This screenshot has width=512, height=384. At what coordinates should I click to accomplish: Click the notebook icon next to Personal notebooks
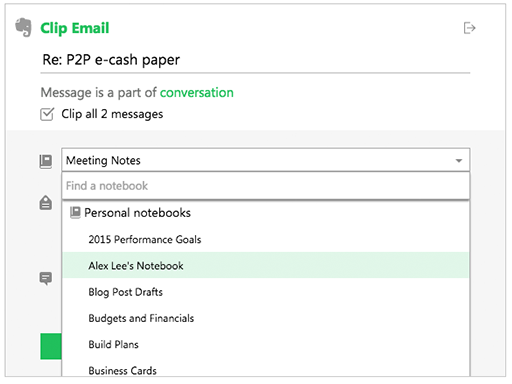click(x=75, y=212)
